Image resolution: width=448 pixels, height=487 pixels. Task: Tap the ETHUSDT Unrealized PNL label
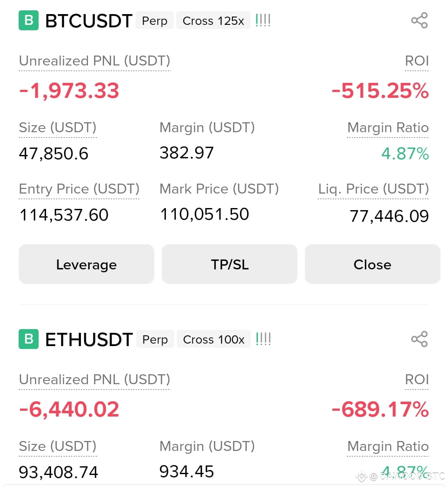pos(95,380)
